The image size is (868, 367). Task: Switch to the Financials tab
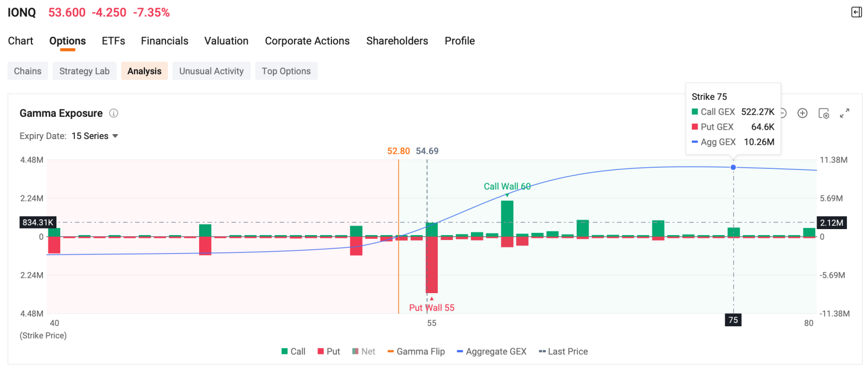coord(164,41)
